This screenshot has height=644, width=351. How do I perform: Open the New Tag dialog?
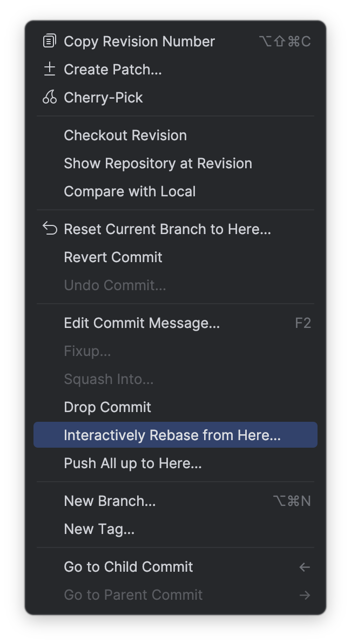click(x=99, y=529)
